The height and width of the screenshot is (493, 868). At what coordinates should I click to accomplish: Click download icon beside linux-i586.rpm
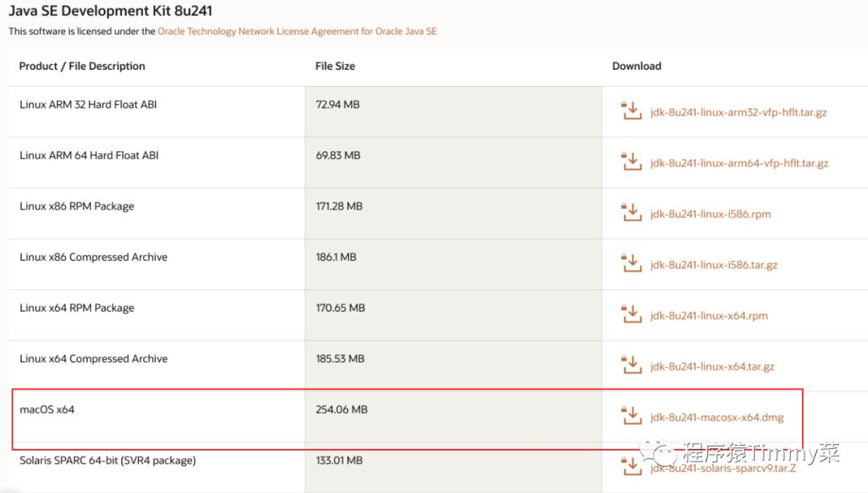631,213
